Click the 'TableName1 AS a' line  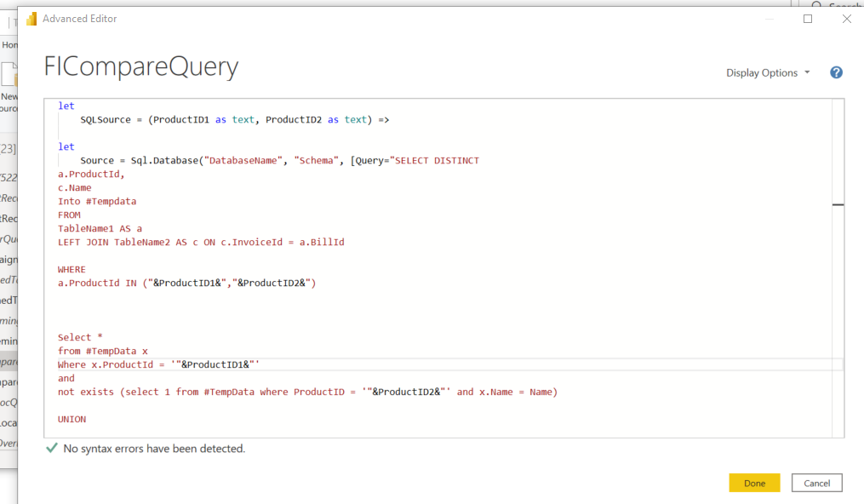click(100, 228)
